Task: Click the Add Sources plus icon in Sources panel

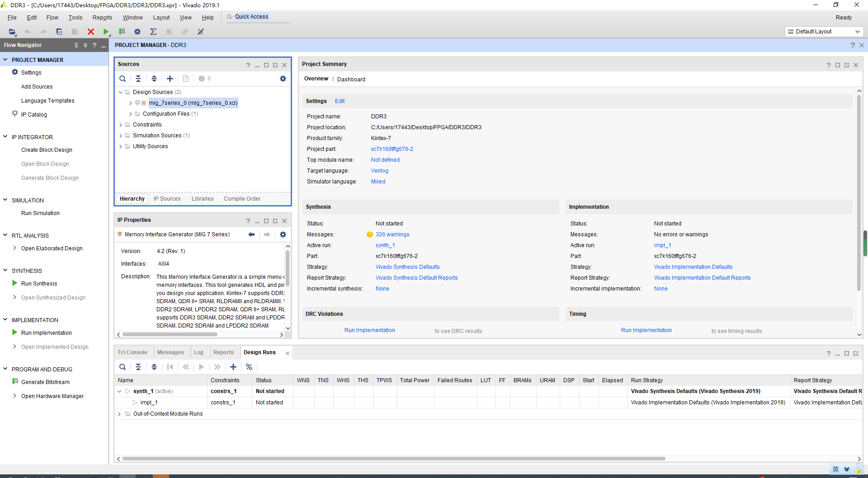Action: 170,79
